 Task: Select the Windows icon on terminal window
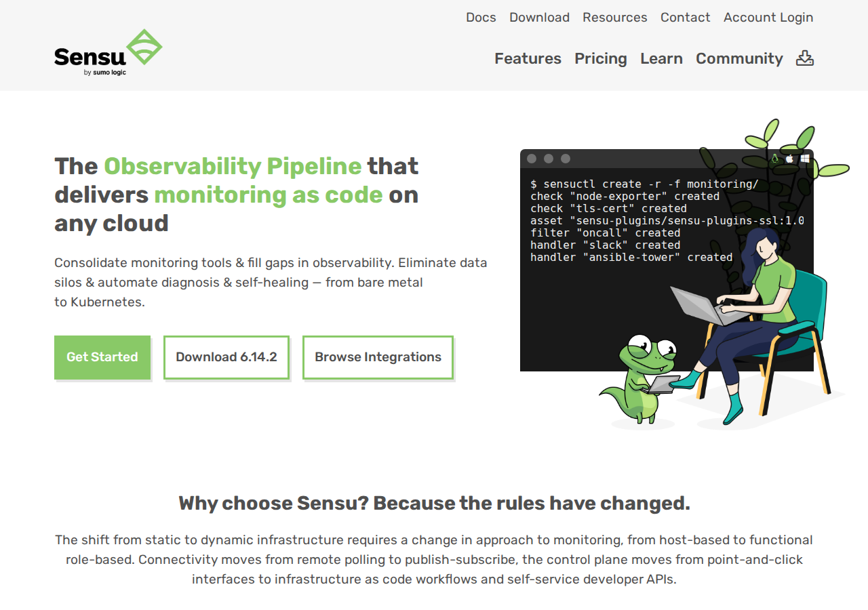[x=805, y=159]
